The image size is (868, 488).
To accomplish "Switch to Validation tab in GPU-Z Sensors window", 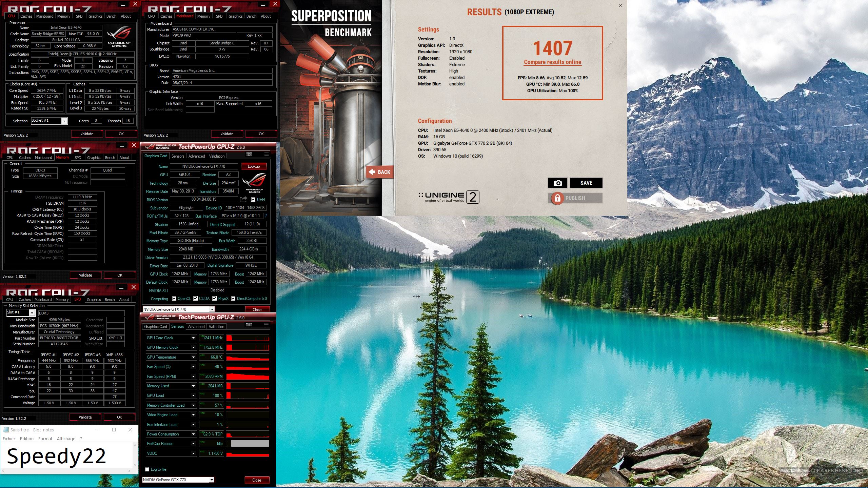I will 216,327.
